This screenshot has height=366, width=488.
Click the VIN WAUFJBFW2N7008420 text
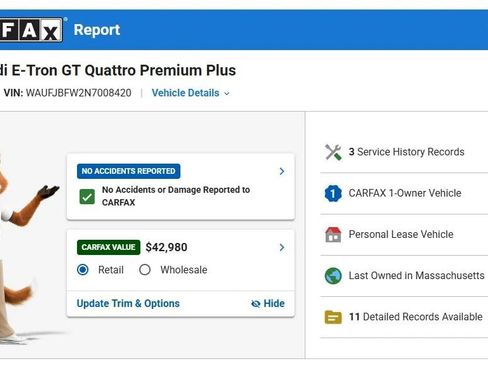click(x=68, y=93)
